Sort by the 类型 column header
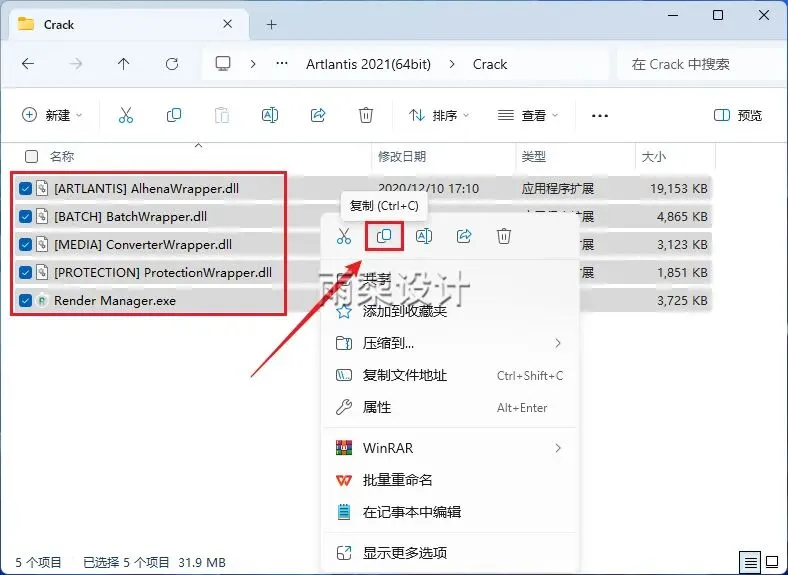 tap(534, 156)
